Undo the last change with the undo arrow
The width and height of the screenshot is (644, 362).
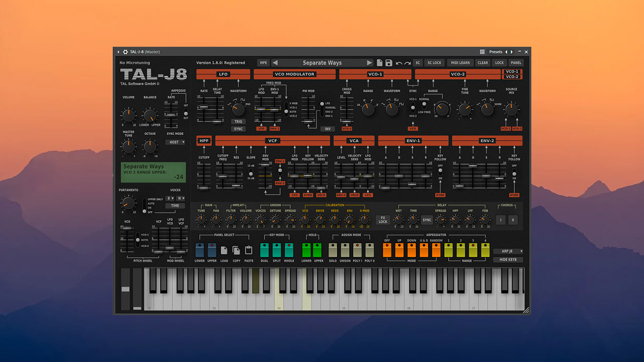click(x=398, y=62)
